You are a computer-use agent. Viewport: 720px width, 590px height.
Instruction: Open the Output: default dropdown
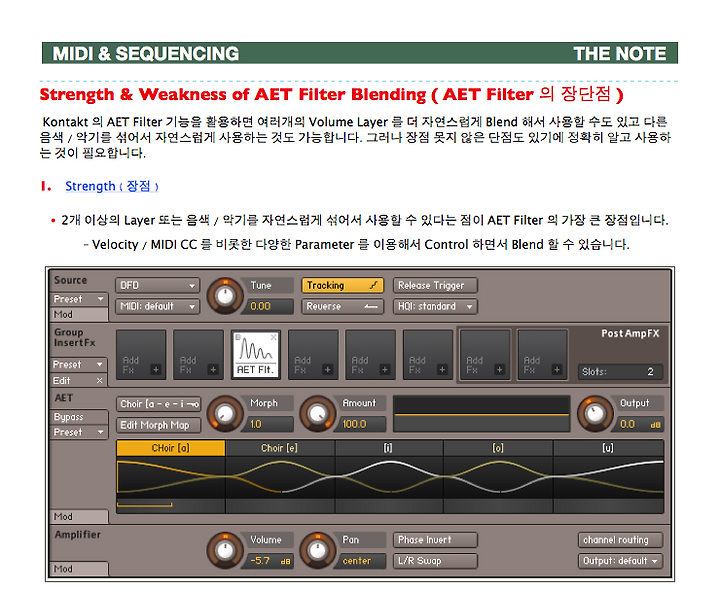(620, 561)
